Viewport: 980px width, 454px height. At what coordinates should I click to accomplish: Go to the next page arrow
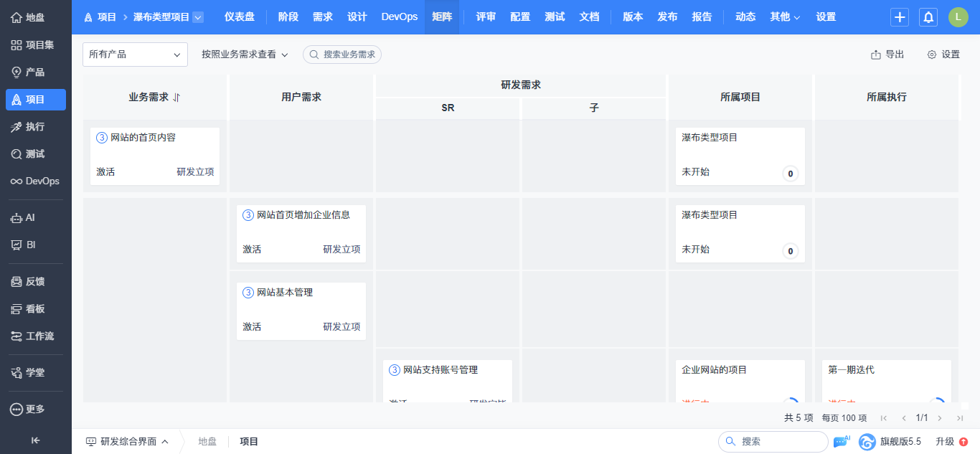(939, 417)
